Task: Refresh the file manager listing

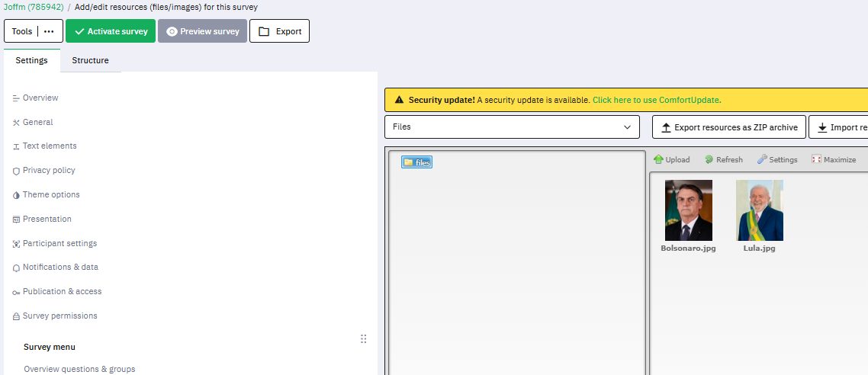Action: (709, 160)
